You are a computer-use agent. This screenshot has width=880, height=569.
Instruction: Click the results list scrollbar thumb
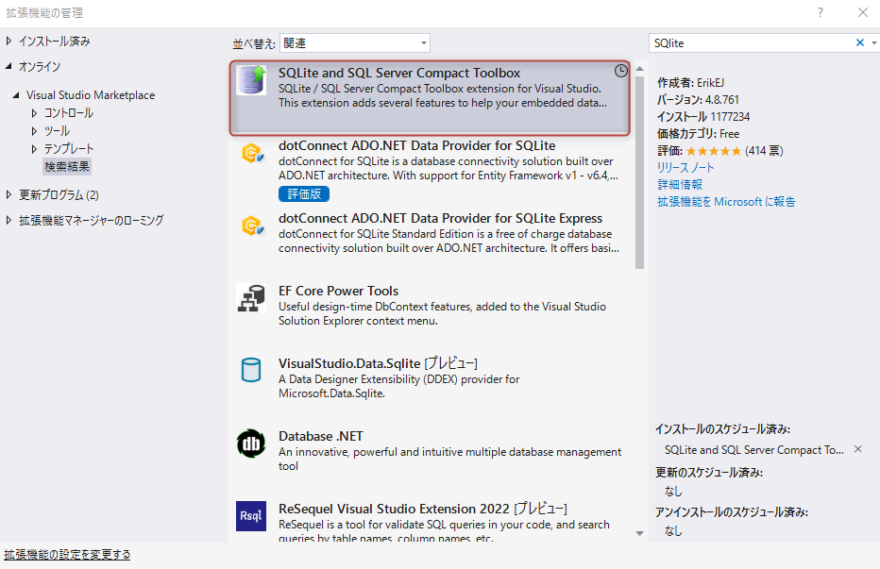(x=639, y=173)
